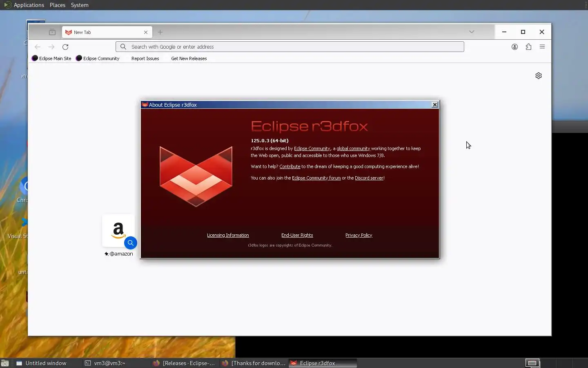Click the r3dfox logo in About dialog
The height and width of the screenshot is (368, 588).
click(196, 176)
